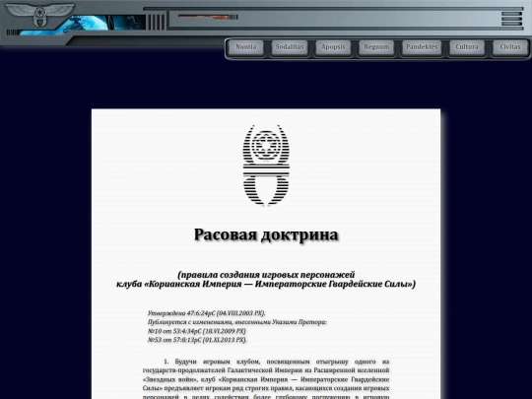Screen dimensions: 532x399
Task: Click the orange progress bar in header
Action: point(204,17)
